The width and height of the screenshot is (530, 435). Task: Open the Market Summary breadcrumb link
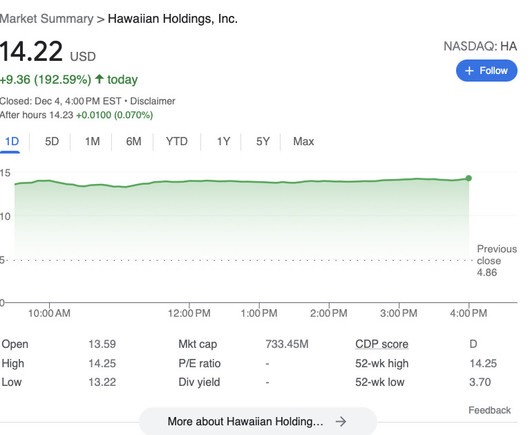point(46,19)
